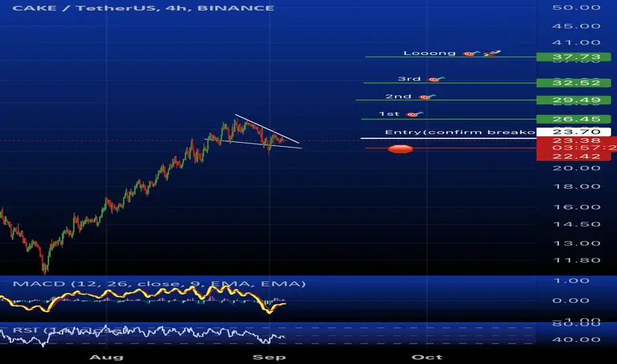Click the 11.80 price scale value
The width and height of the screenshot is (617, 364).
point(577,260)
